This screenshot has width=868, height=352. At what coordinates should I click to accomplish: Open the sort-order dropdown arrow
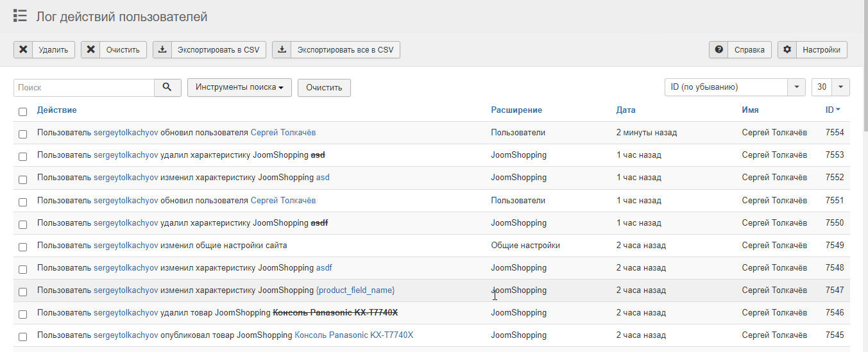[796, 87]
